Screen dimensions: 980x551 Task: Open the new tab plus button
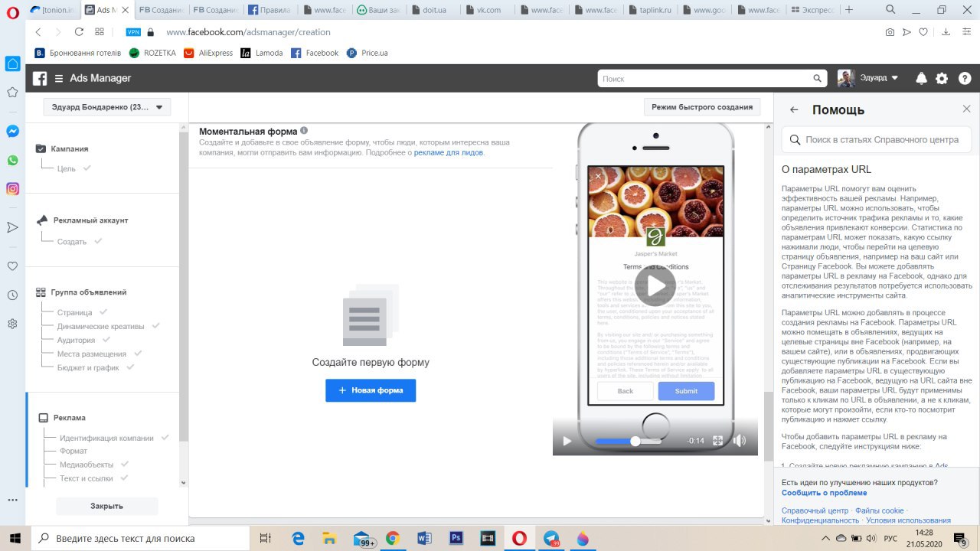[848, 10]
